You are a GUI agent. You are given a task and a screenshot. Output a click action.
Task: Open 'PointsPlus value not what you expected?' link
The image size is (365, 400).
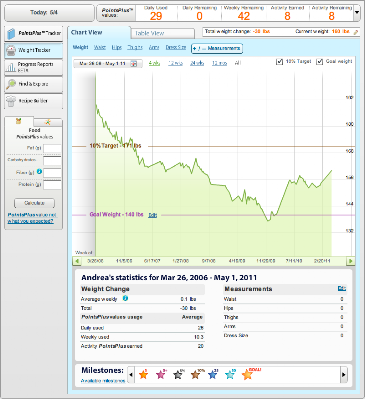click(31, 218)
